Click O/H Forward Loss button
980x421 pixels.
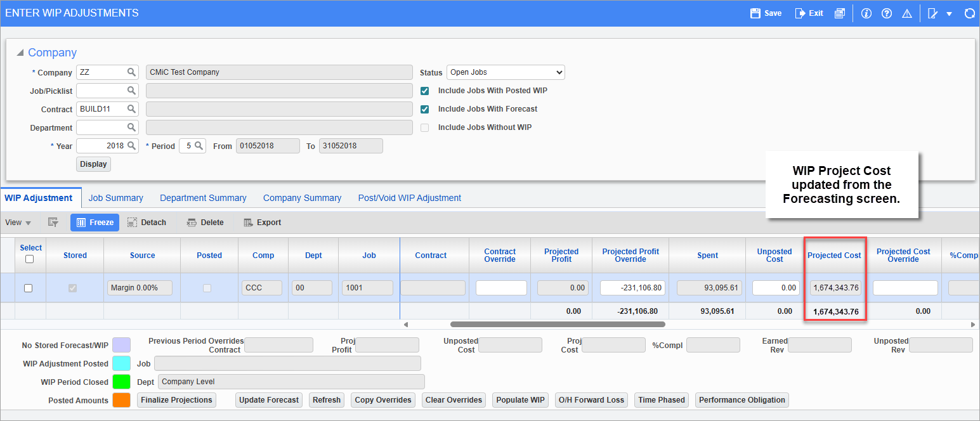click(591, 400)
